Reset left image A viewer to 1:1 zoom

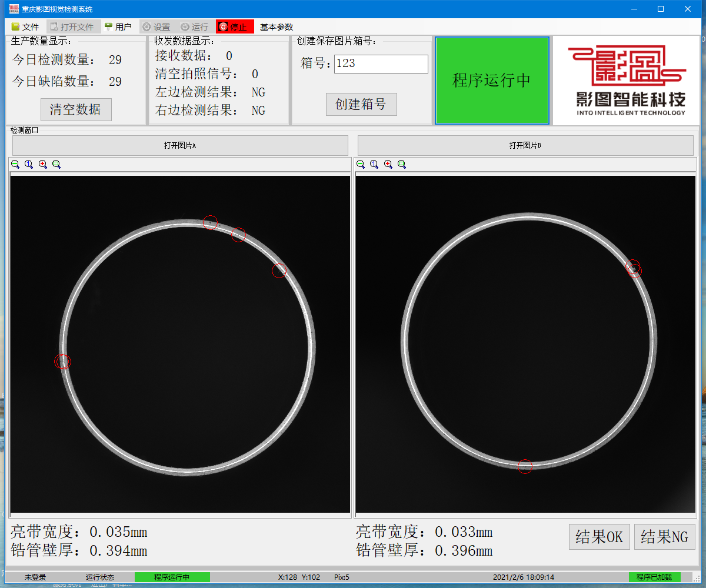29,165
